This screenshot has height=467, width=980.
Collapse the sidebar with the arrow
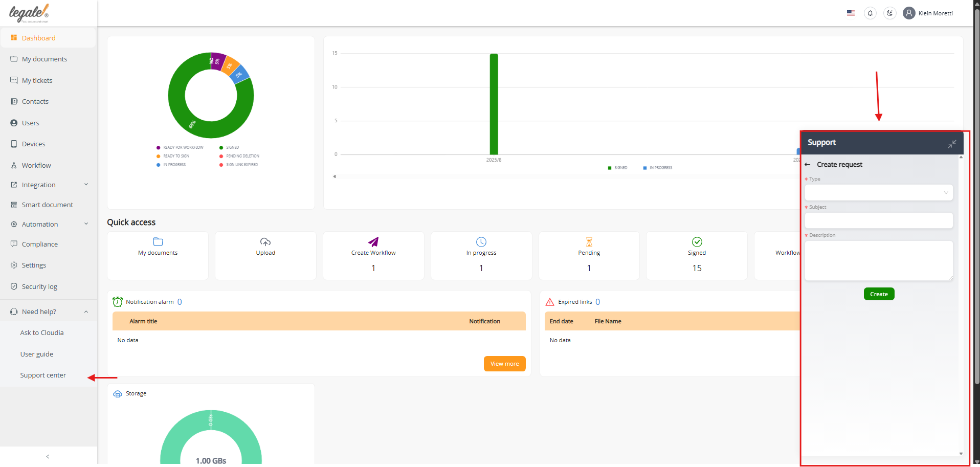48,456
